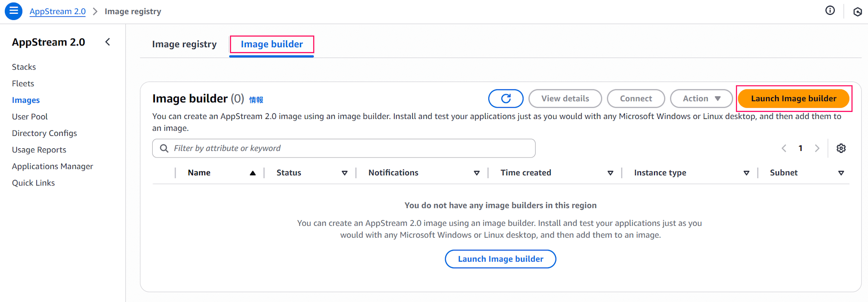Screen dimensions: 868x302
Task: Click the Notifications column header
Action: (x=393, y=173)
